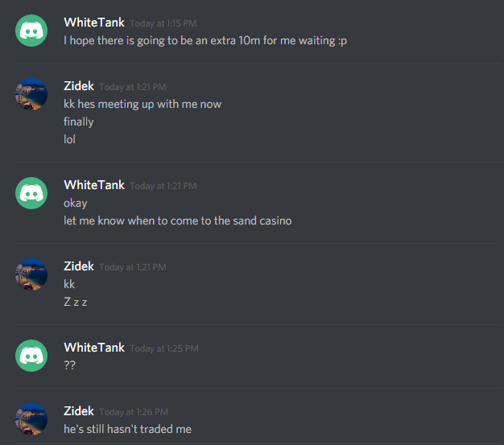Click Zidek username in first 1:21 PM message
Image resolution: width=504 pixels, height=445 pixels.
79,86
